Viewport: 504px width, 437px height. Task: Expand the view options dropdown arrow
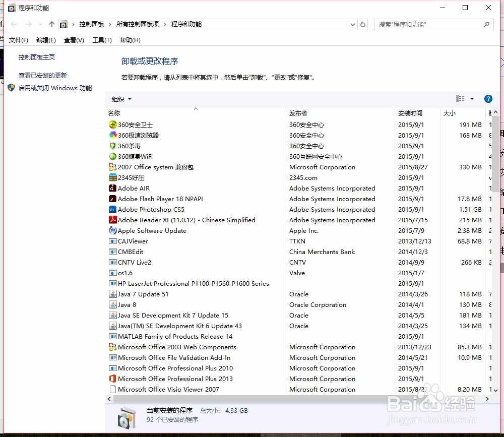tap(472, 99)
